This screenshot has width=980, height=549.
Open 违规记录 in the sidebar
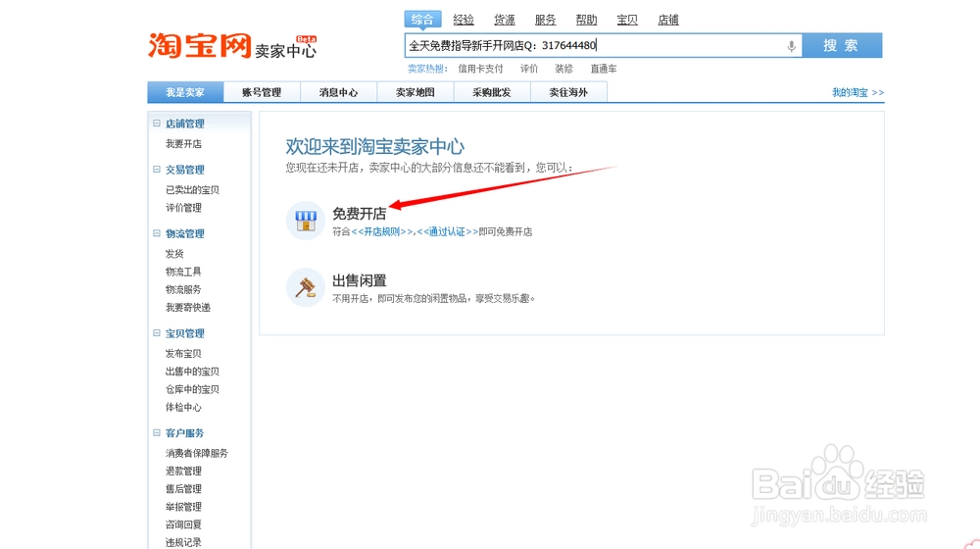click(x=184, y=543)
